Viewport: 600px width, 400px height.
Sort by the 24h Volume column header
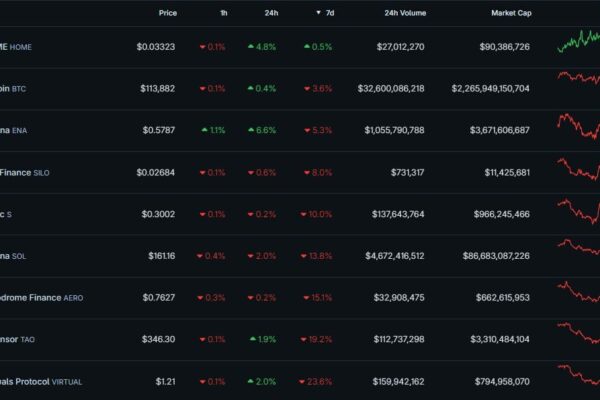point(405,13)
